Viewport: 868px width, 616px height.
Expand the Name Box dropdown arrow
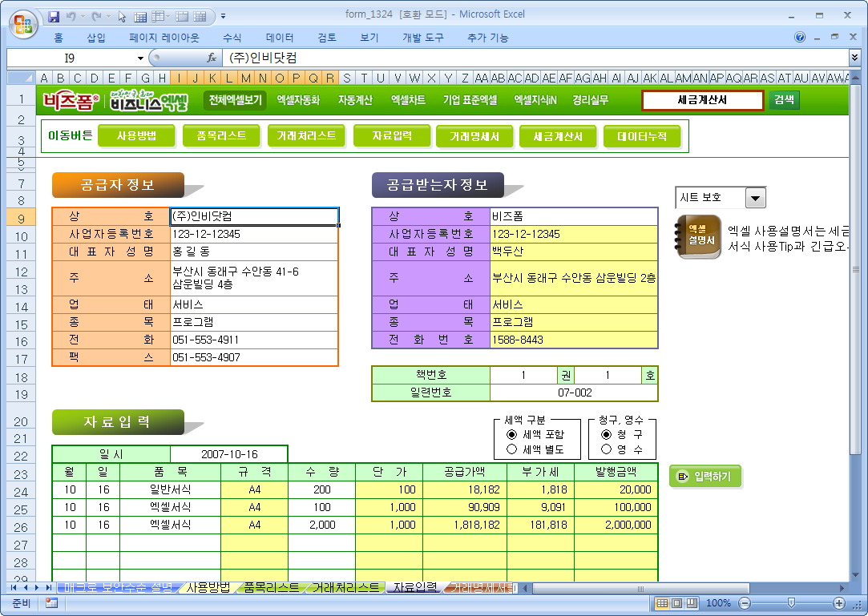[x=141, y=58]
